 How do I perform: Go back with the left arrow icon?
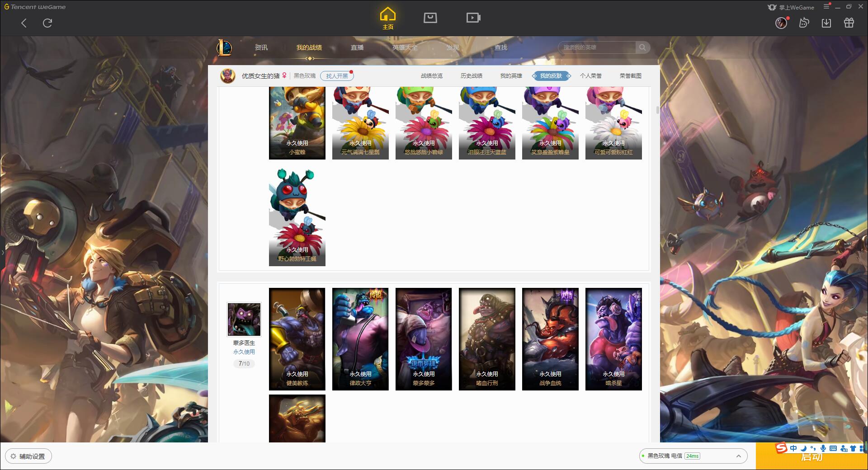point(24,23)
